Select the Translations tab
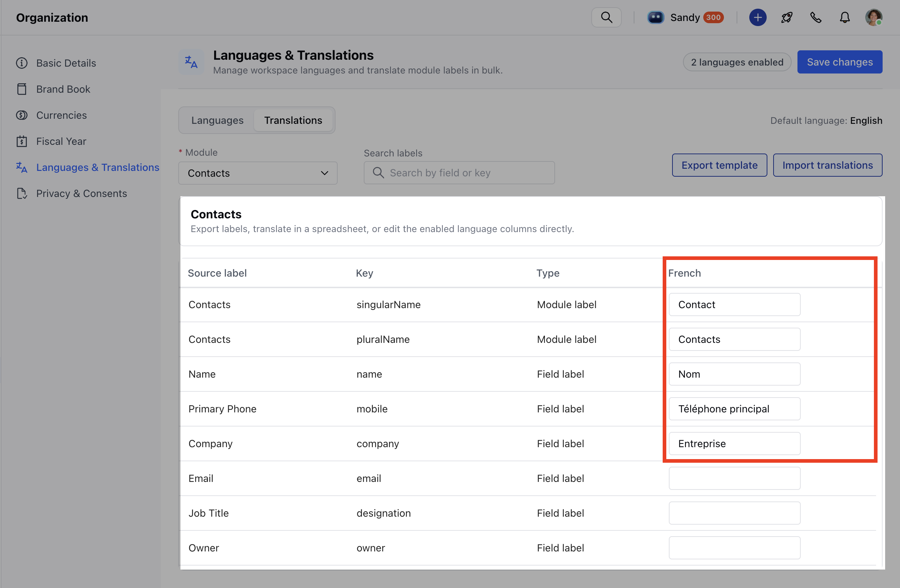 pyautogui.click(x=293, y=120)
